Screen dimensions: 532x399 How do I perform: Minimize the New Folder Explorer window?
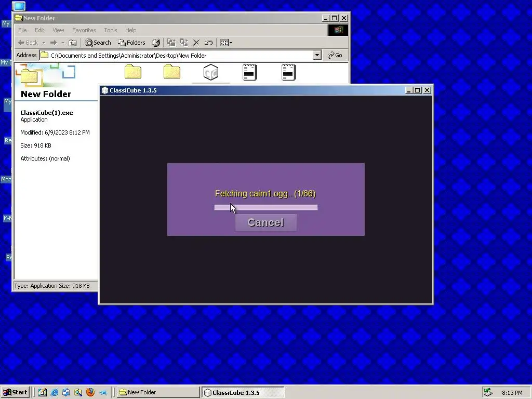(x=326, y=18)
